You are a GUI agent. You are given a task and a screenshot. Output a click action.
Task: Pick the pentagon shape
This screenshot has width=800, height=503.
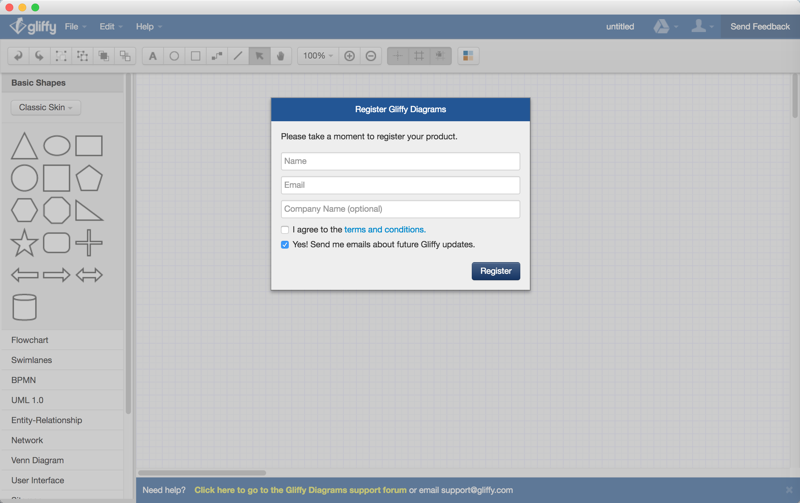(x=89, y=178)
